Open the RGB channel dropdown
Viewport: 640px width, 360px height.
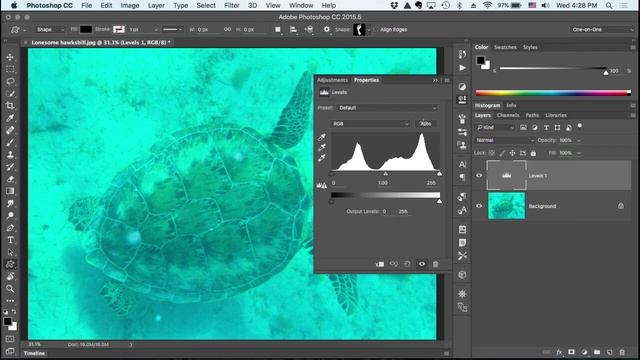coord(370,124)
